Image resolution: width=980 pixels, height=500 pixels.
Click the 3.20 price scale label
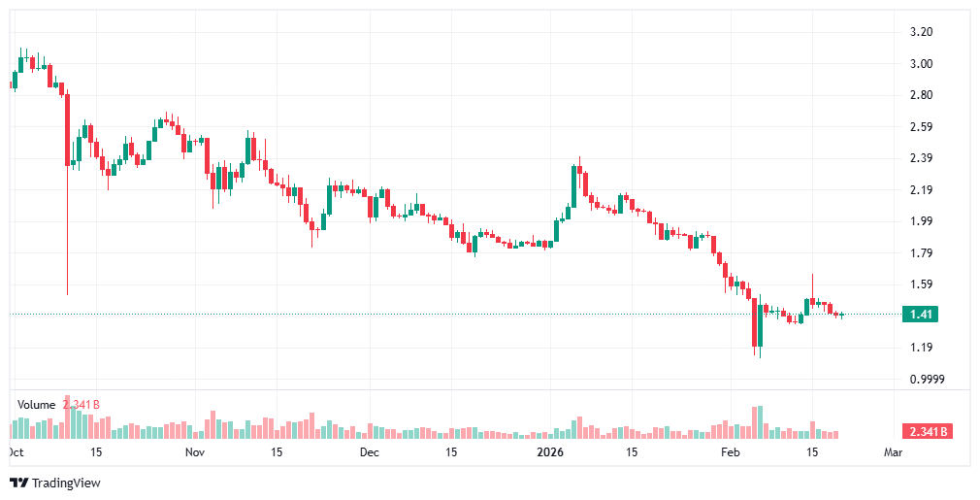point(923,32)
